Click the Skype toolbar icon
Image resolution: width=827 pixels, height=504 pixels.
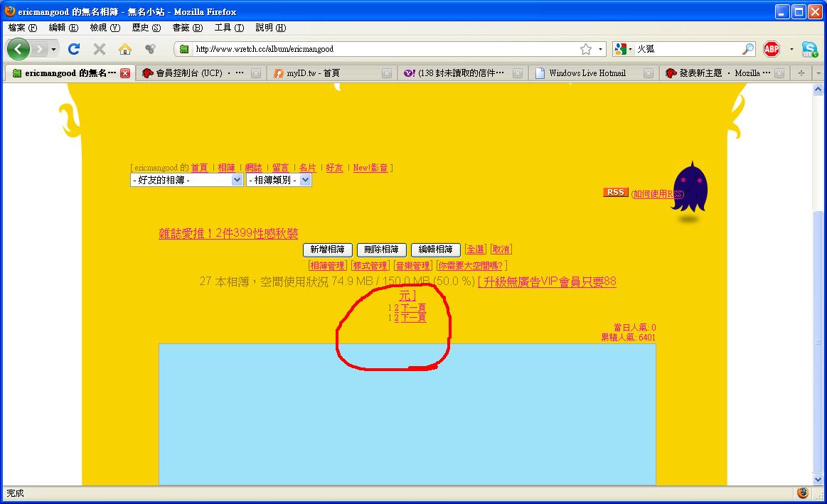(809, 49)
